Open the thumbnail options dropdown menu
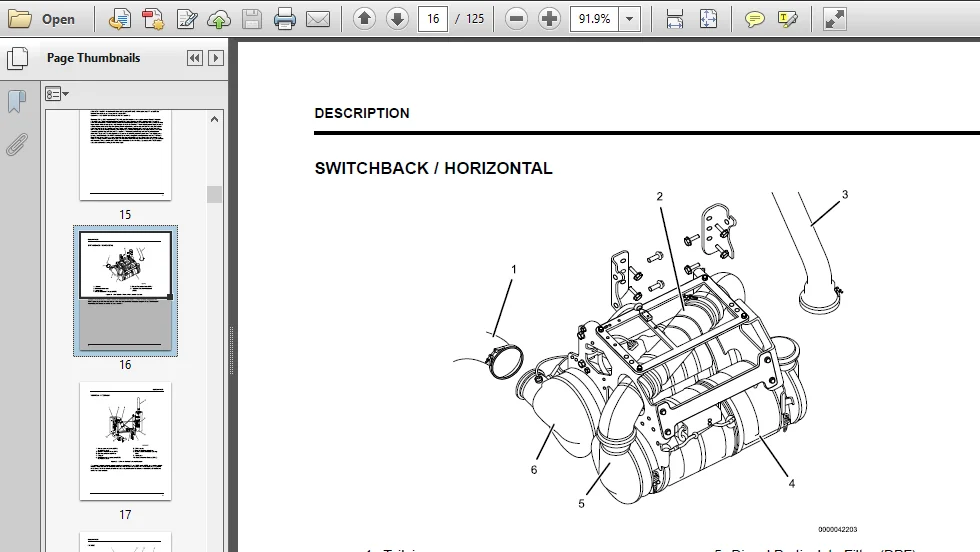The height and width of the screenshot is (552, 980). pyautogui.click(x=57, y=94)
